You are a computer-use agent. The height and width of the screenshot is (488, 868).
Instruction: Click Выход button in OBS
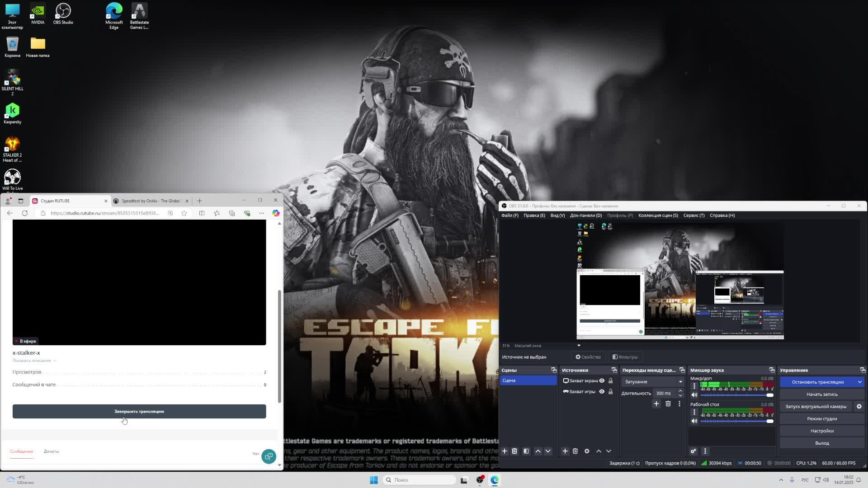coord(822,443)
